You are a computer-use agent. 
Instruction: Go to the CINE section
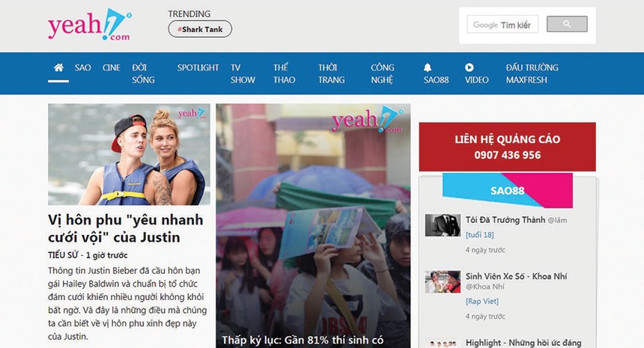(111, 67)
